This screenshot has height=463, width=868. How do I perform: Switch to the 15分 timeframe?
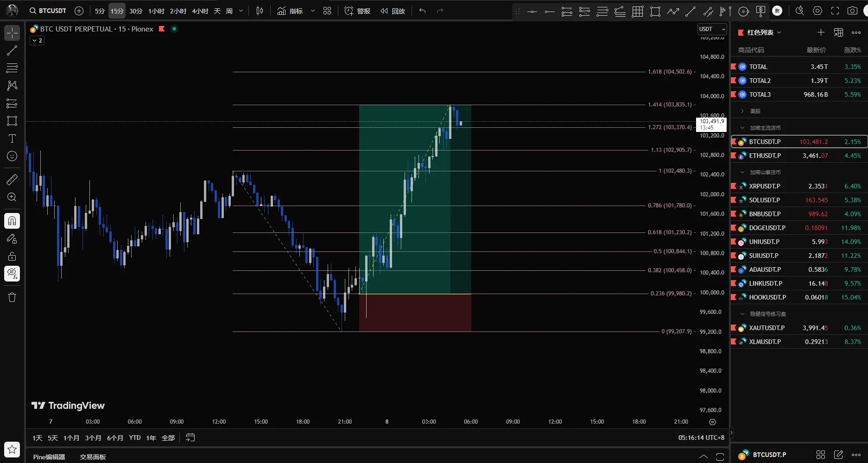(117, 11)
